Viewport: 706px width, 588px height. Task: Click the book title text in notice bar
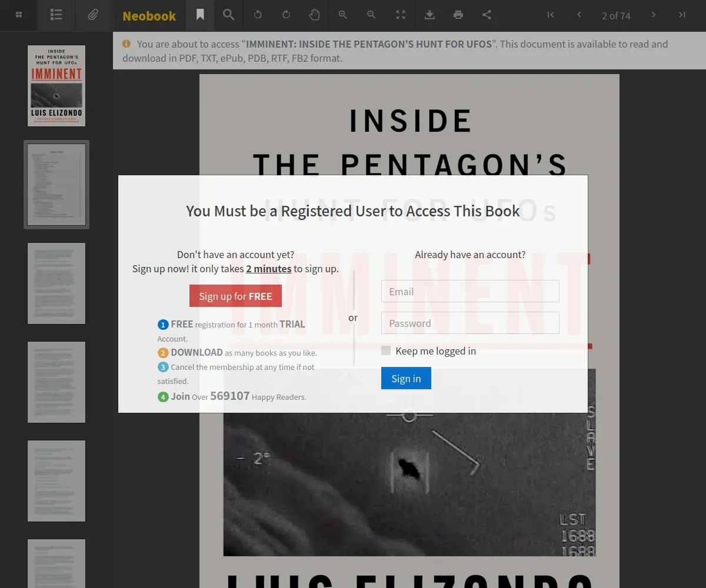tap(369, 44)
